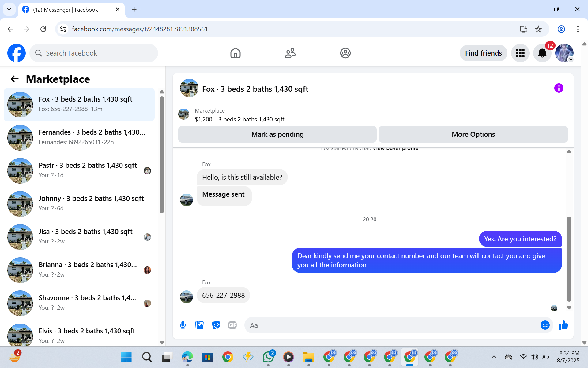
Task: Open the tab search dropdown
Action: click(9, 9)
